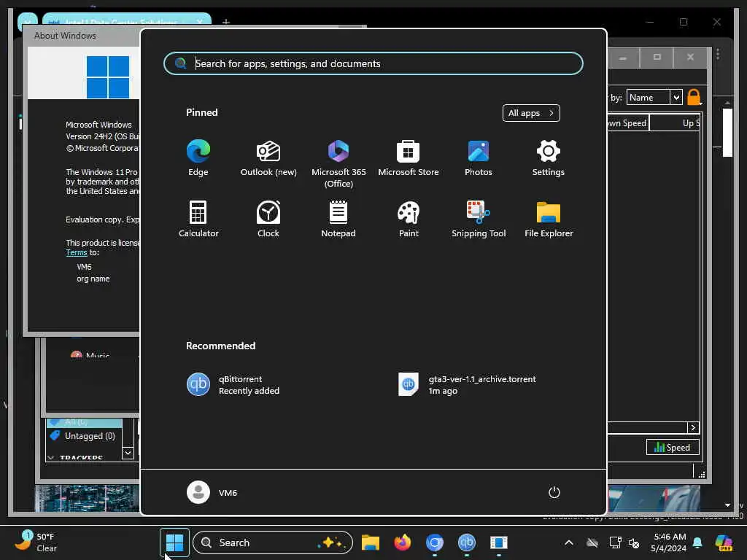Launch Notepad from Start menu
747x560 pixels.
tap(338, 219)
